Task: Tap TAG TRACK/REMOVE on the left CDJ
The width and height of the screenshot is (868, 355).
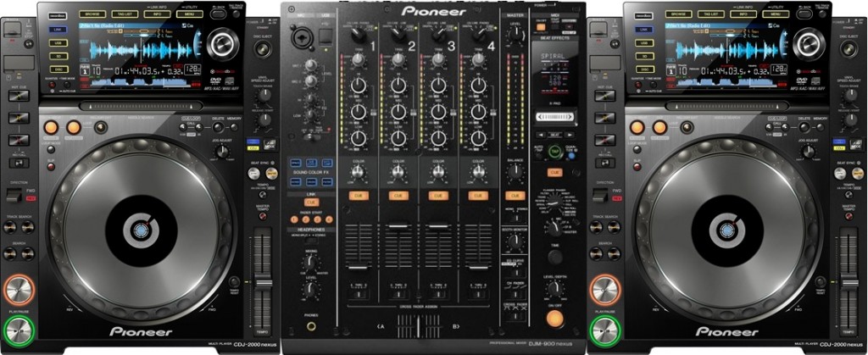Action: (237, 14)
